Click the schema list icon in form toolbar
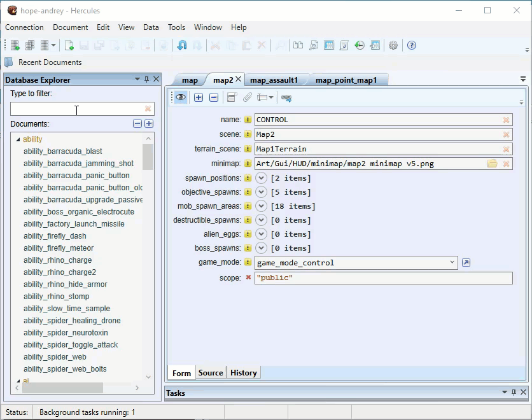Viewport: 532px width, 420px height. (232, 98)
